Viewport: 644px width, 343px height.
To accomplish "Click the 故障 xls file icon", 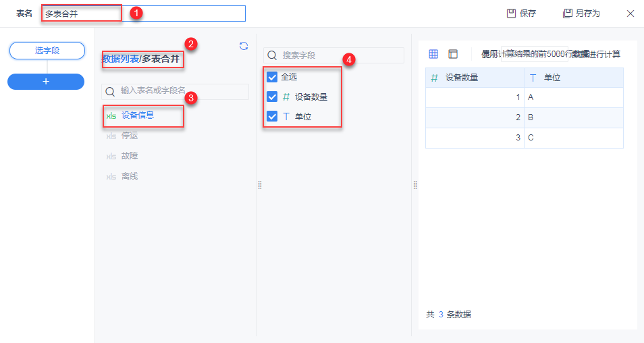I will pos(111,156).
